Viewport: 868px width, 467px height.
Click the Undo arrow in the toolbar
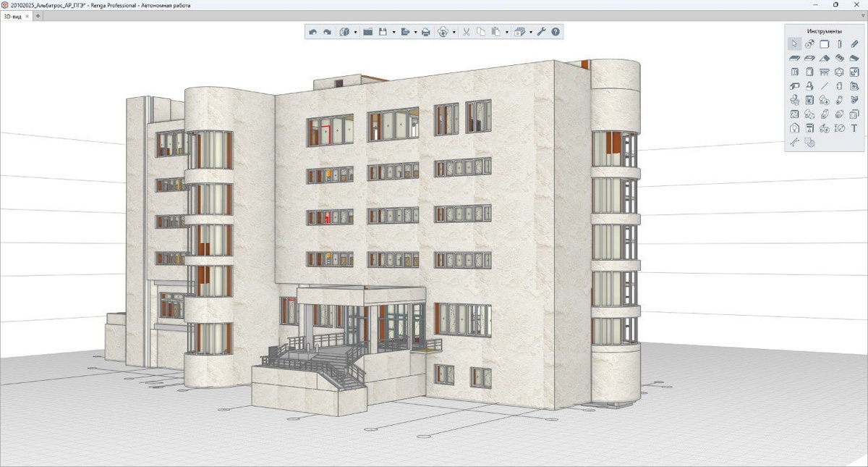(312, 32)
